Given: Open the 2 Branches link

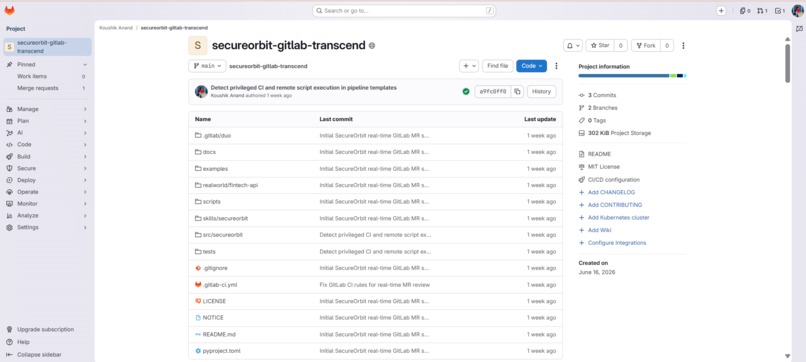Looking at the screenshot, I should (x=602, y=108).
